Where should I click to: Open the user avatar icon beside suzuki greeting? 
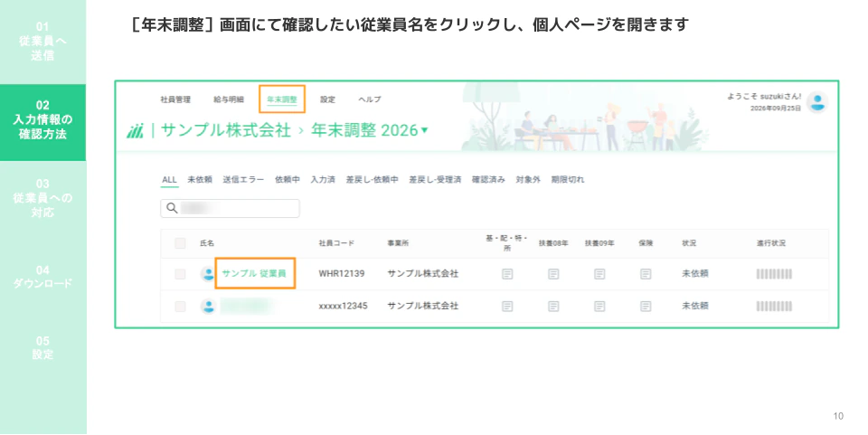(817, 102)
